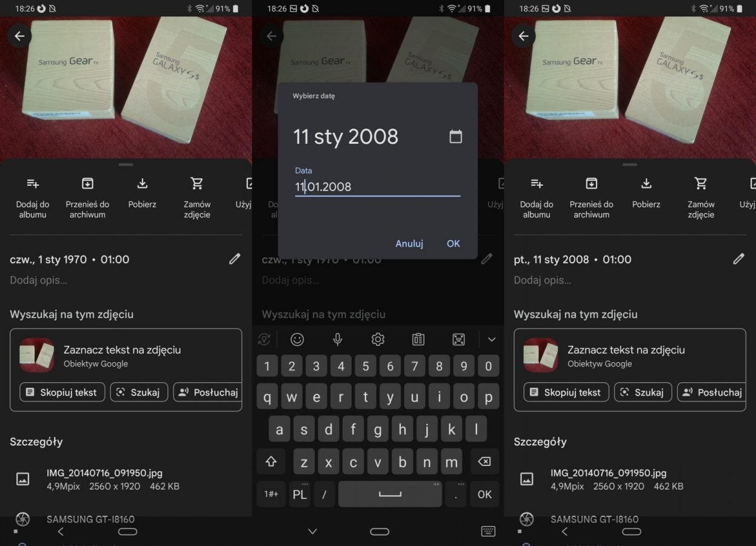Tap 'Pobierz' download icon on right screen

coord(646,183)
